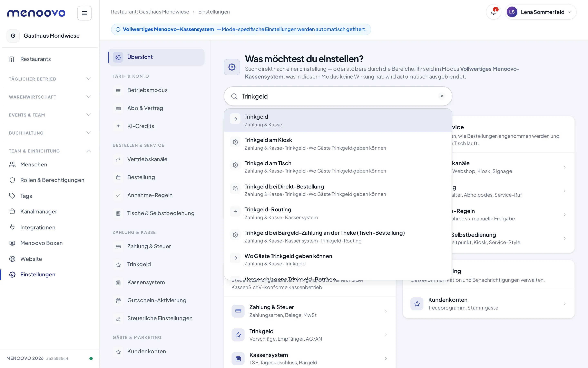Click the Trinkgeld search input

(338, 96)
